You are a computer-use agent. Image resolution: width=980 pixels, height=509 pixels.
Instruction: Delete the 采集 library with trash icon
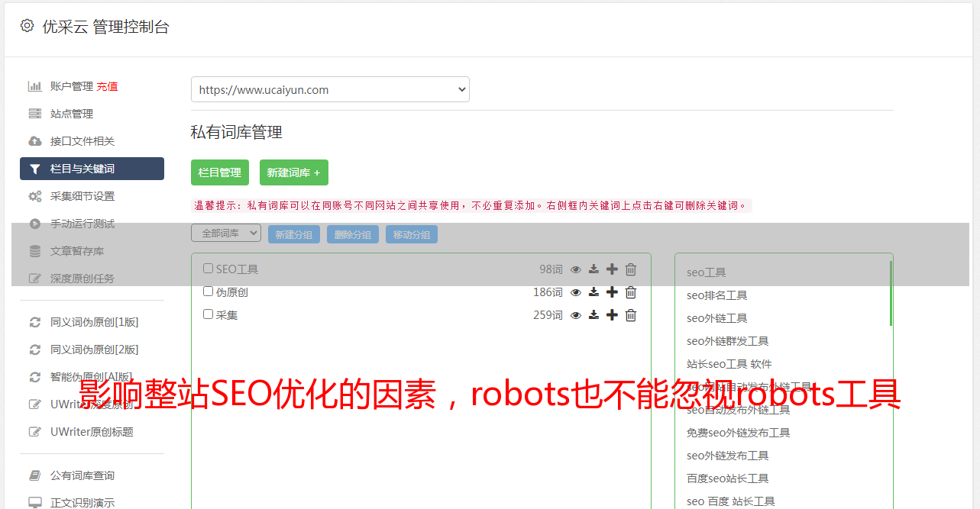coord(631,315)
